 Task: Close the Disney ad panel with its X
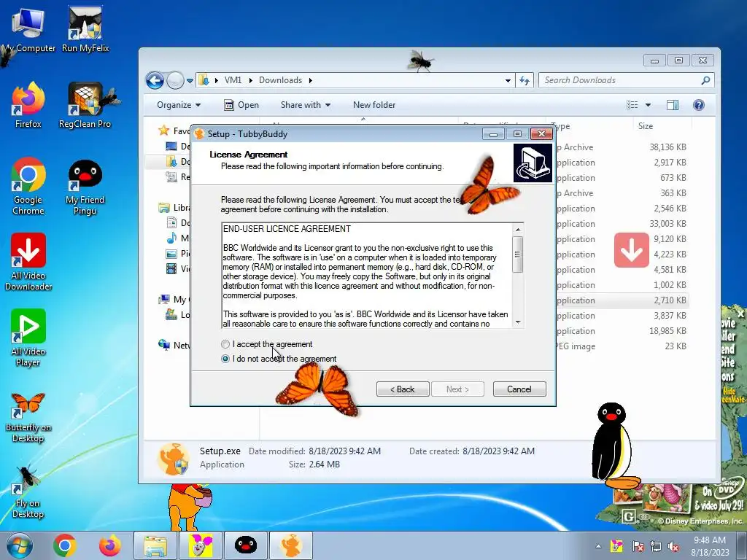pos(740,314)
